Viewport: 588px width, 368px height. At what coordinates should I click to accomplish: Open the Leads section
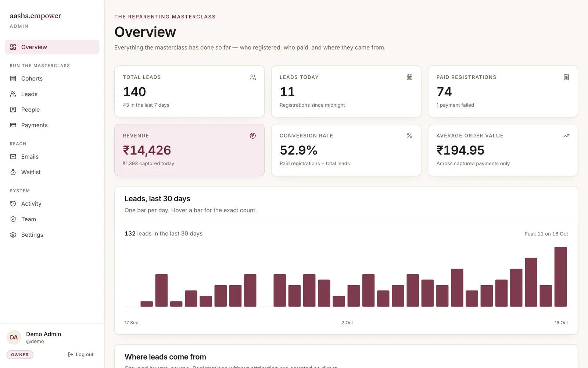52,94
